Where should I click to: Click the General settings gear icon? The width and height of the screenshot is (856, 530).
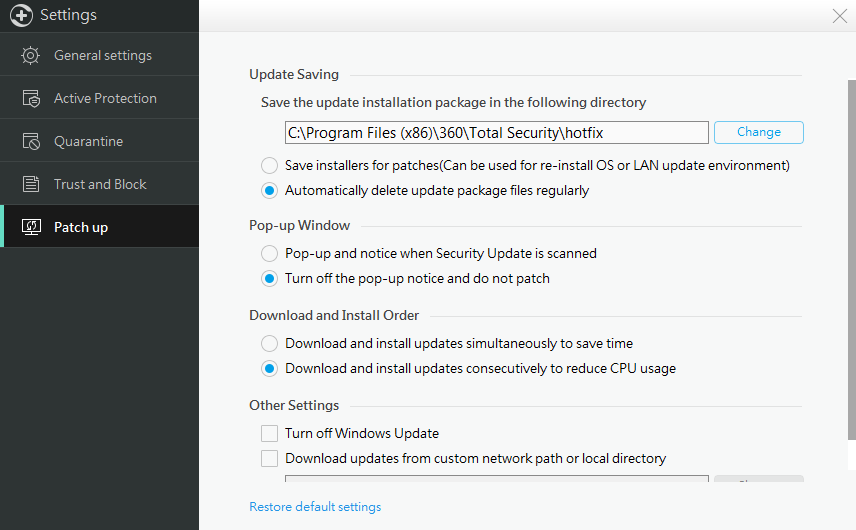click(x=31, y=56)
